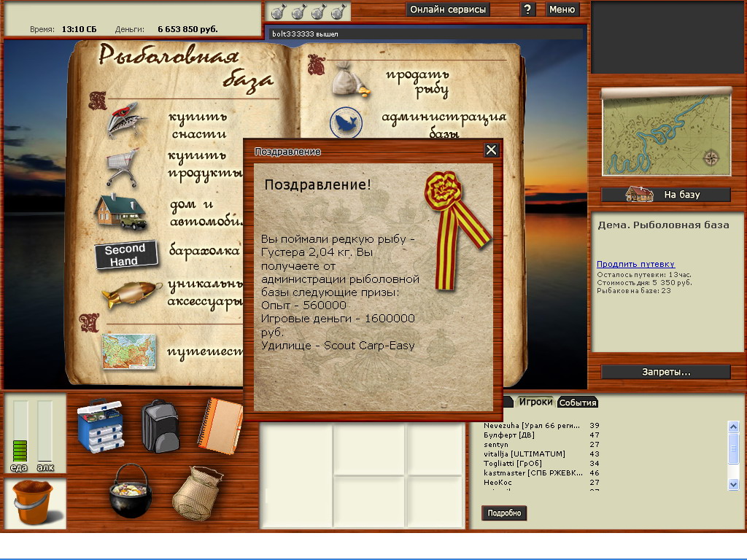Click the sell fish money bag icon
The image size is (747, 560).
point(350,80)
